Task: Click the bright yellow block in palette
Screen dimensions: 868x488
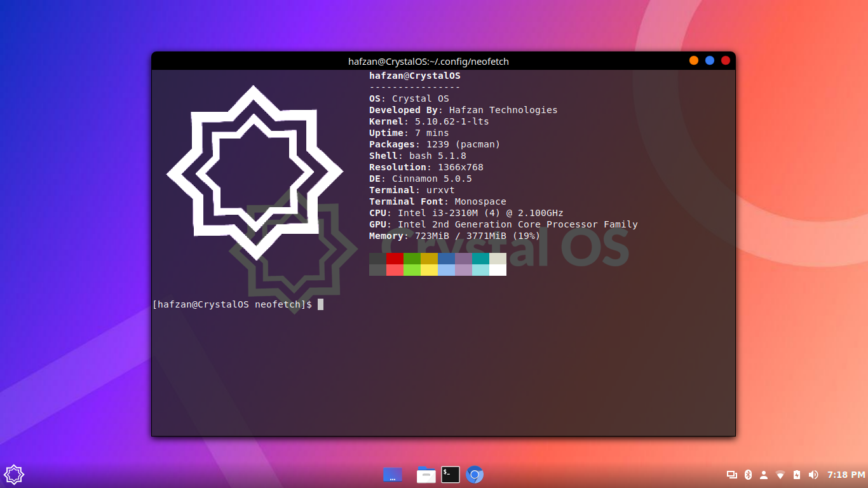Action: click(x=429, y=270)
